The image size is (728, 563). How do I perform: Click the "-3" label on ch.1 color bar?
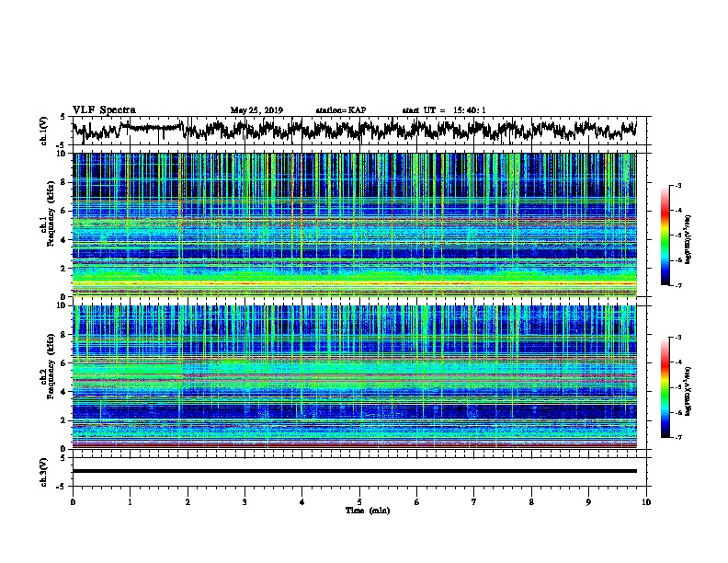[678, 186]
